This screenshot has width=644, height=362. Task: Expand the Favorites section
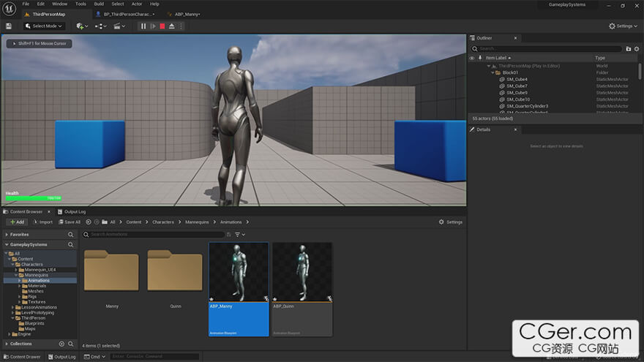coord(7,235)
